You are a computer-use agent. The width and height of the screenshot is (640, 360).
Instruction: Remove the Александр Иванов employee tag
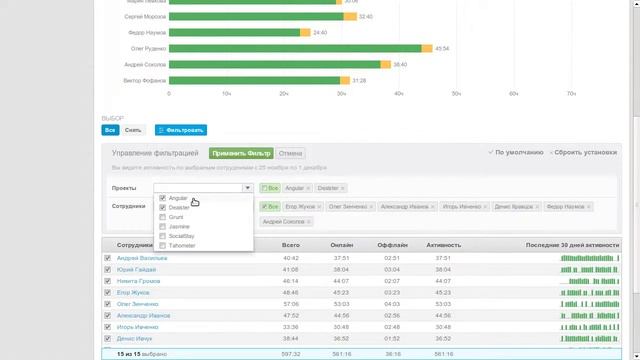432,207
